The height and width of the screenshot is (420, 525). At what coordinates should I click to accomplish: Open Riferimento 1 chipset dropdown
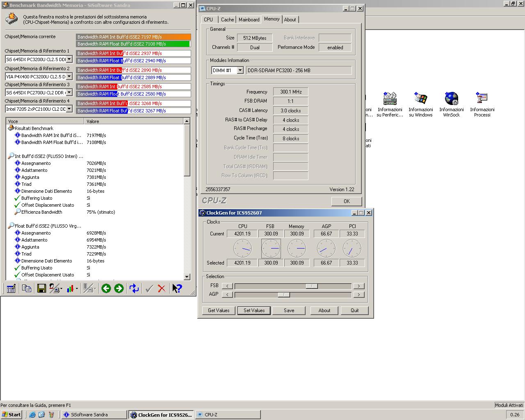[69, 59]
